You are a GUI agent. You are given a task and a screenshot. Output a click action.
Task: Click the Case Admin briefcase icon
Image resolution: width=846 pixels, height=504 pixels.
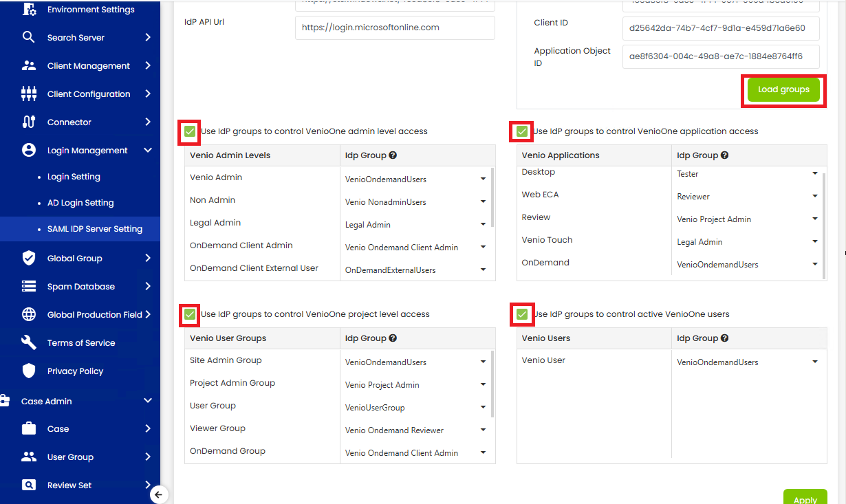coord(5,401)
